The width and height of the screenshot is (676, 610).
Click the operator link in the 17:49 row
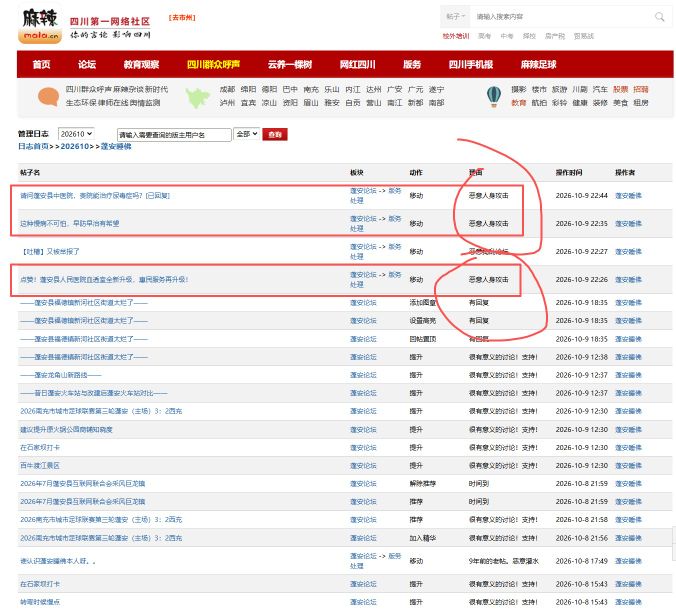(628, 561)
